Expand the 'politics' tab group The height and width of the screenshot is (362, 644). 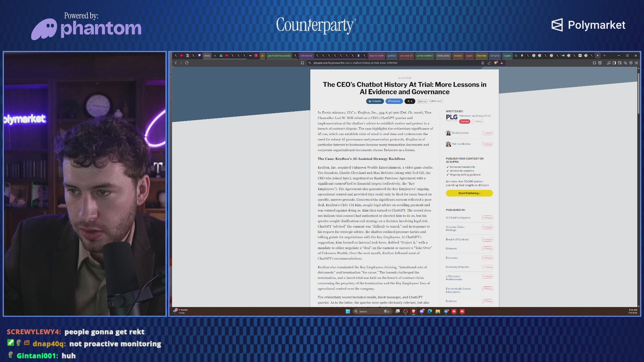(x=392, y=56)
